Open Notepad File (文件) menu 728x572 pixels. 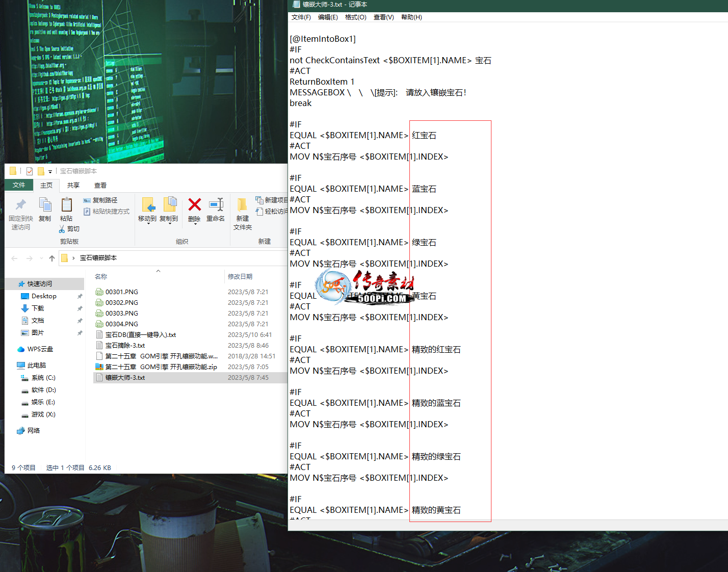coord(301,17)
